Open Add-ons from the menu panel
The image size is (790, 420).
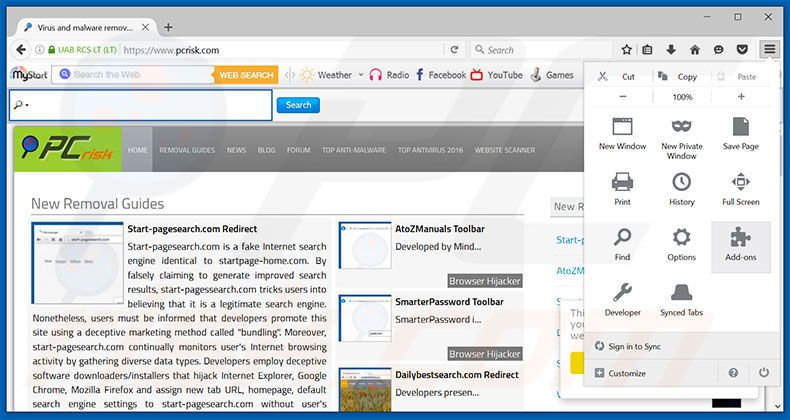(x=741, y=247)
